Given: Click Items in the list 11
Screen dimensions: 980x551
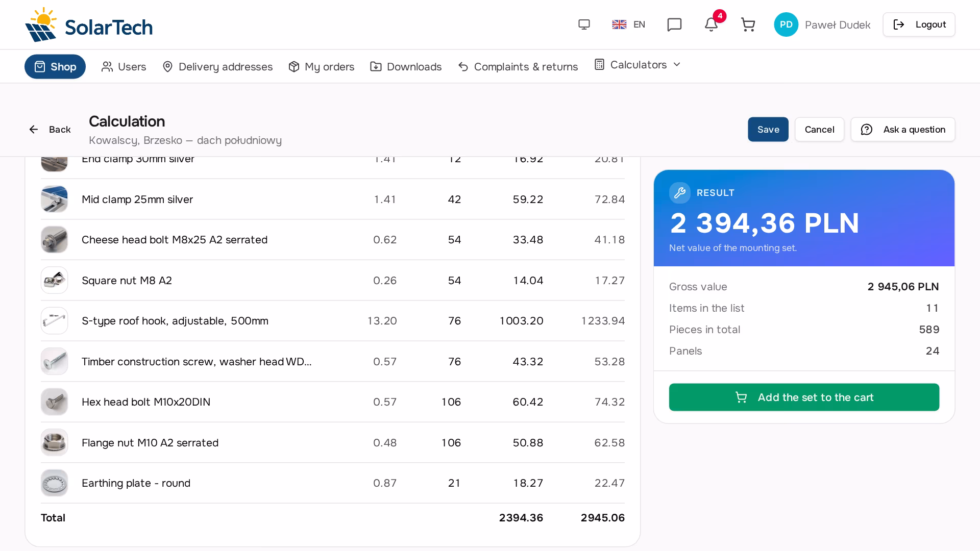Looking at the screenshot, I should 933,308.
